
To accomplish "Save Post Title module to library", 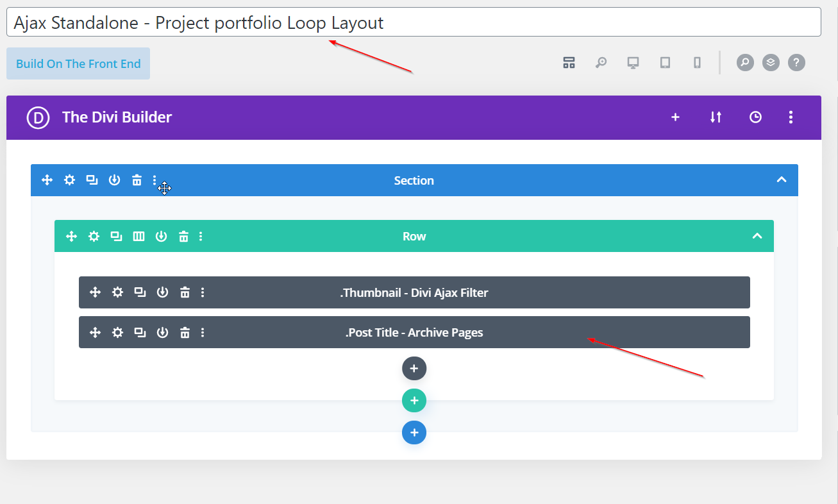I will tap(162, 332).
